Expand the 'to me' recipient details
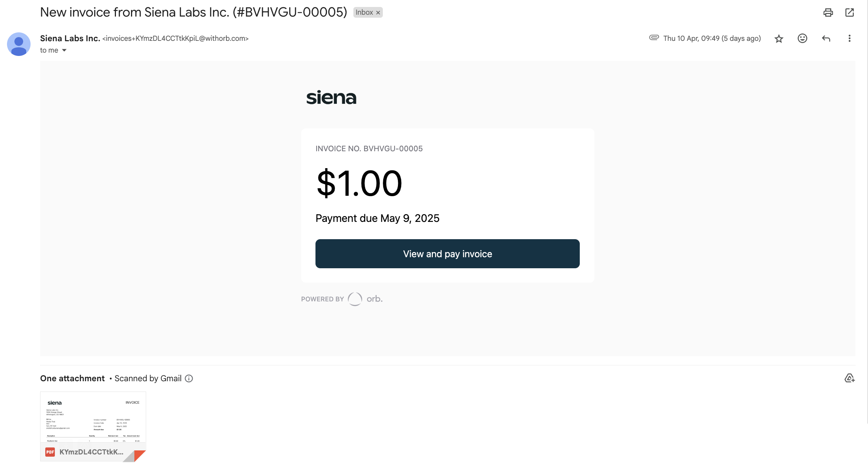 click(64, 50)
